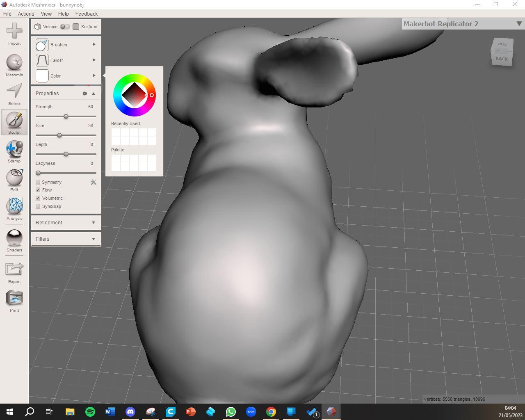Viewport: 525px width, 420px height.
Task: Click the Brushes preview icon
Action: pyautogui.click(x=42, y=45)
